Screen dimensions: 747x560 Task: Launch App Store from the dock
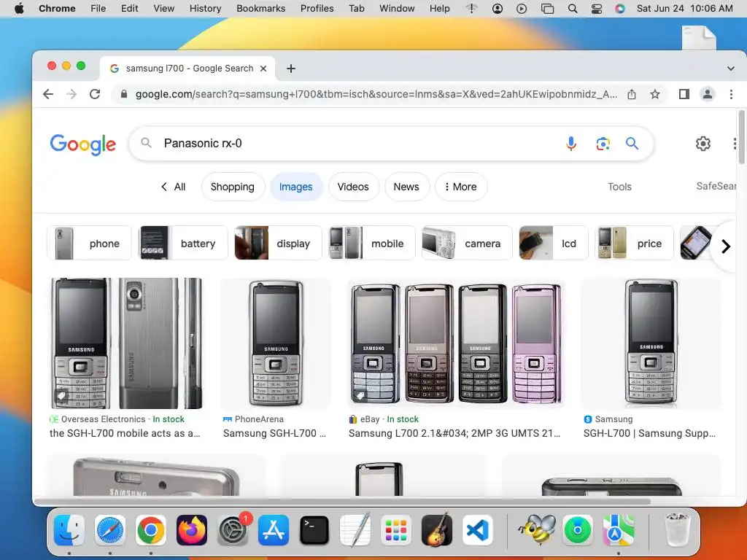[x=274, y=530]
